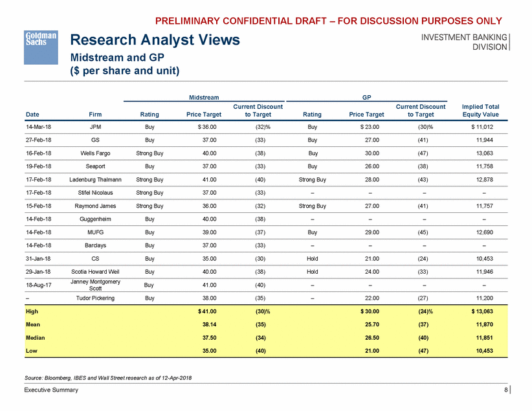532x411 pixels.
Task: Click the page number '8'
Action: (505, 390)
